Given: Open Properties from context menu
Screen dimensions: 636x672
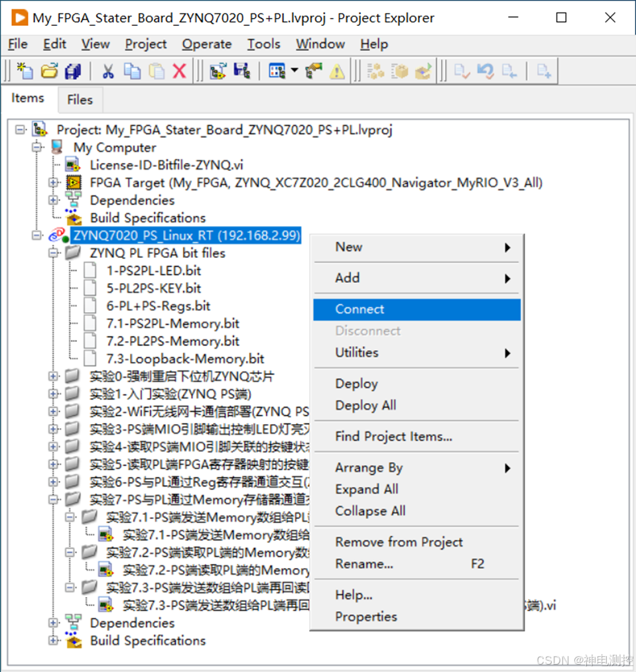Looking at the screenshot, I should [x=417, y=617].
